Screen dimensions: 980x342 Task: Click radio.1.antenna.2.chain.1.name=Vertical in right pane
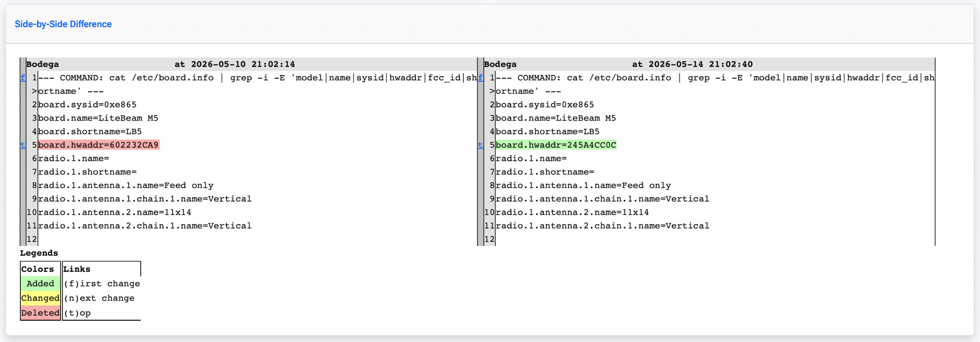coord(603,226)
